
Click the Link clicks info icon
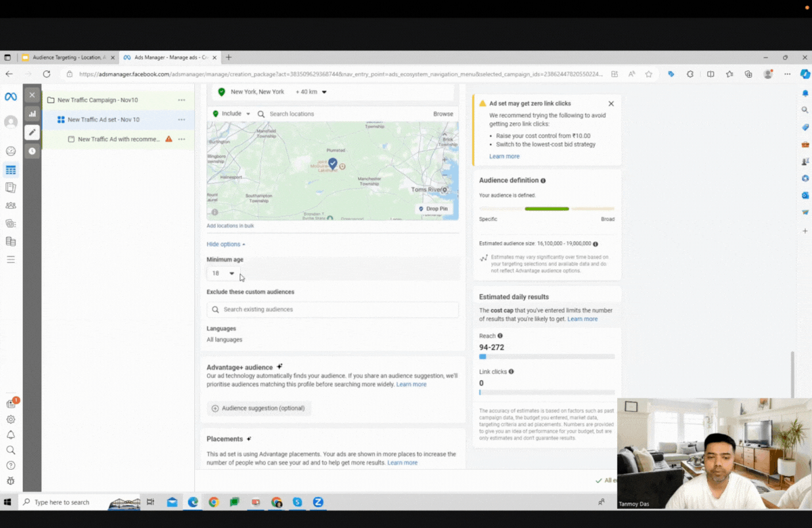[511, 371]
